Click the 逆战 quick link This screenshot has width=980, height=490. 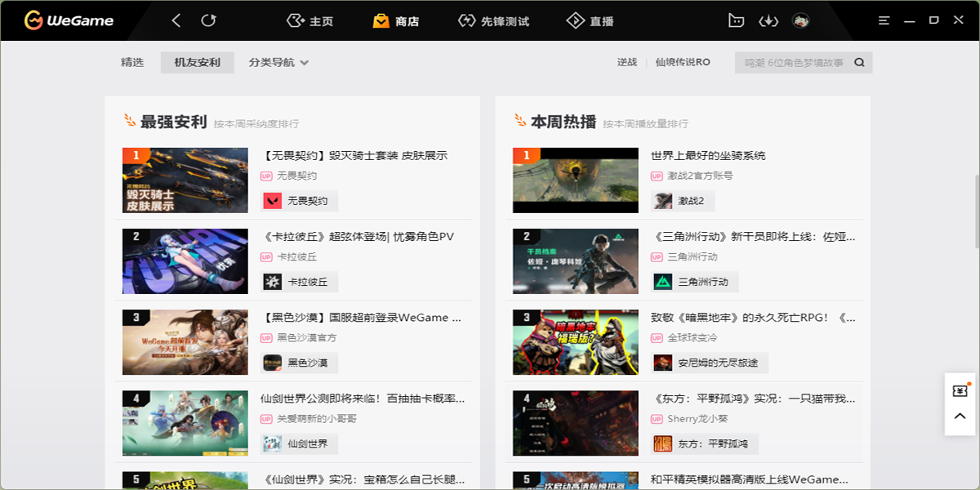click(626, 63)
